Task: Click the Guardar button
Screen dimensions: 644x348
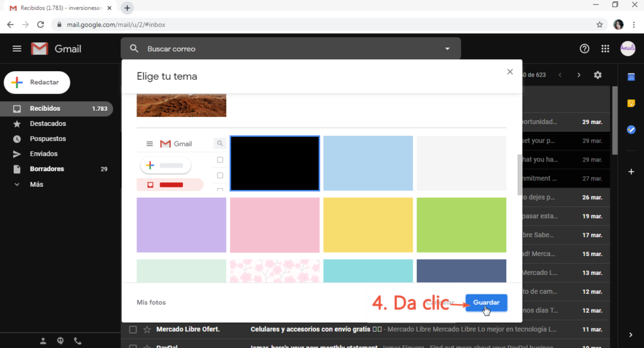Action: (486, 303)
